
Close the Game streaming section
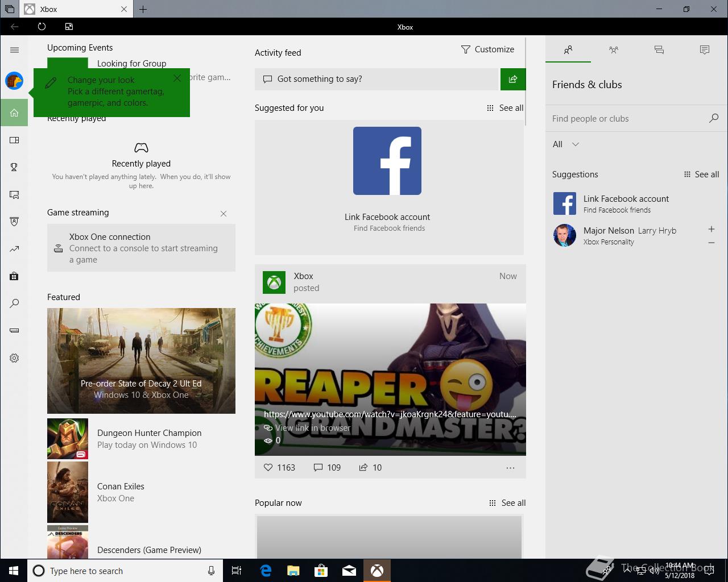pyautogui.click(x=224, y=214)
